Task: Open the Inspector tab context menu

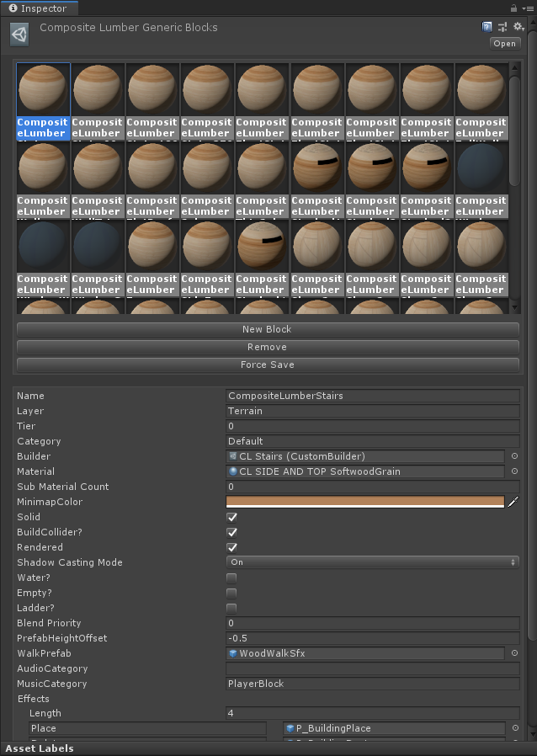Action: point(529,8)
